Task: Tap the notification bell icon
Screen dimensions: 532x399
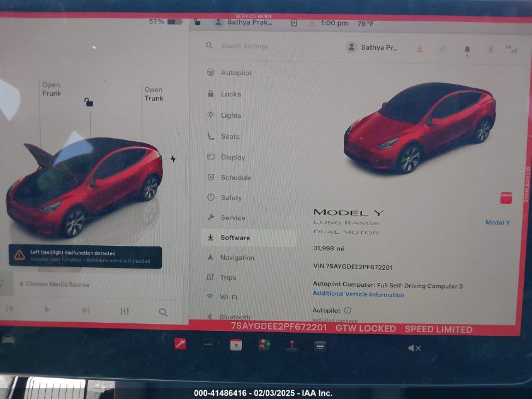Action: point(467,49)
